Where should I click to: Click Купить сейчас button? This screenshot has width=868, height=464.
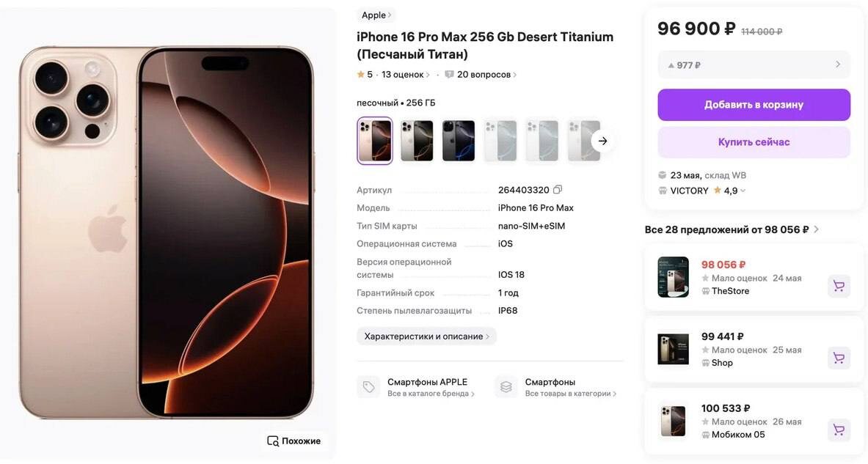(x=754, y=142)
